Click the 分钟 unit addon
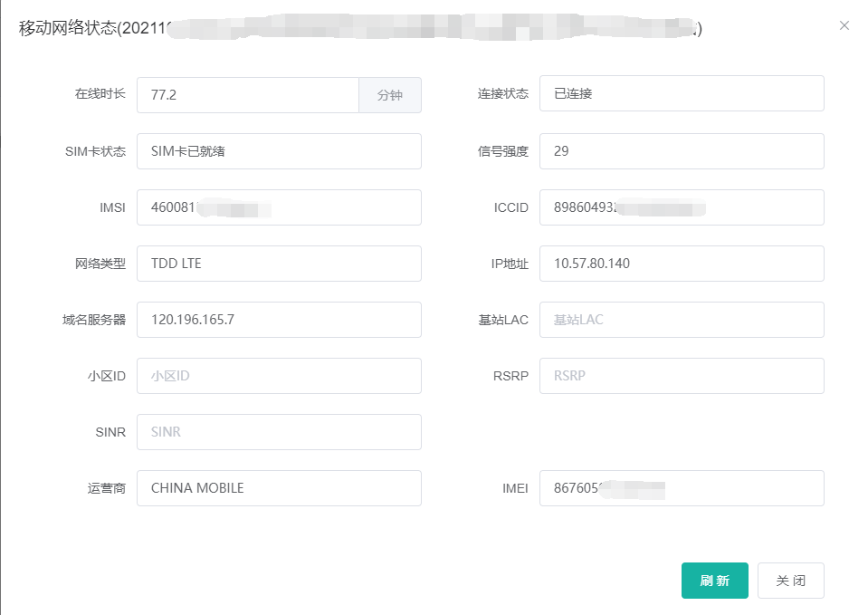The height and width of the screenshot is (615, 868). click(390, 95)
